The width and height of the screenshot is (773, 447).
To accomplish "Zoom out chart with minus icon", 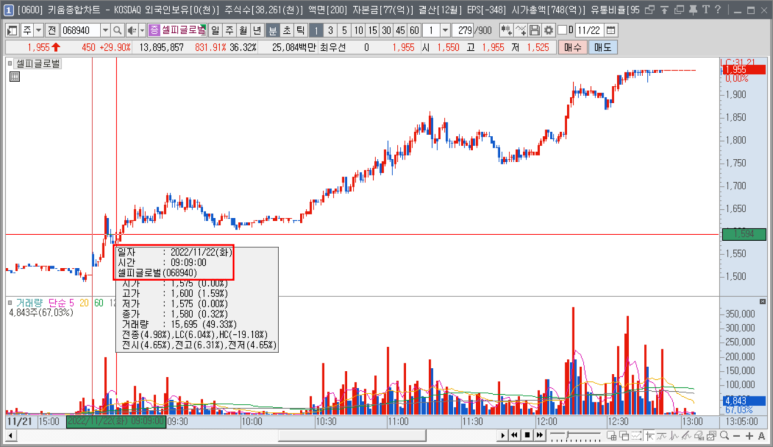I will [x=737, y=435].
